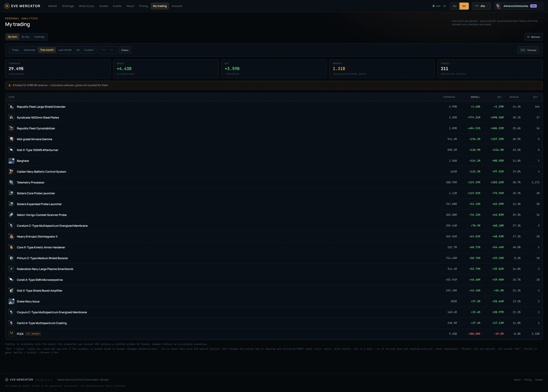Click the HAS UNKNOWN badge on PLEX row
The width and height of the screenshot is (548, 392).
point(33,334)
